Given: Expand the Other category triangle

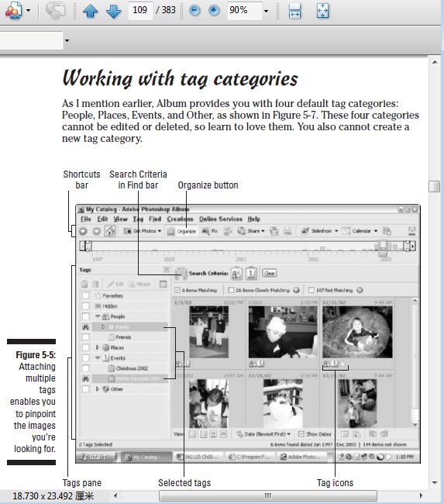Looking at the screenshot, I should [x=98, y=389].
